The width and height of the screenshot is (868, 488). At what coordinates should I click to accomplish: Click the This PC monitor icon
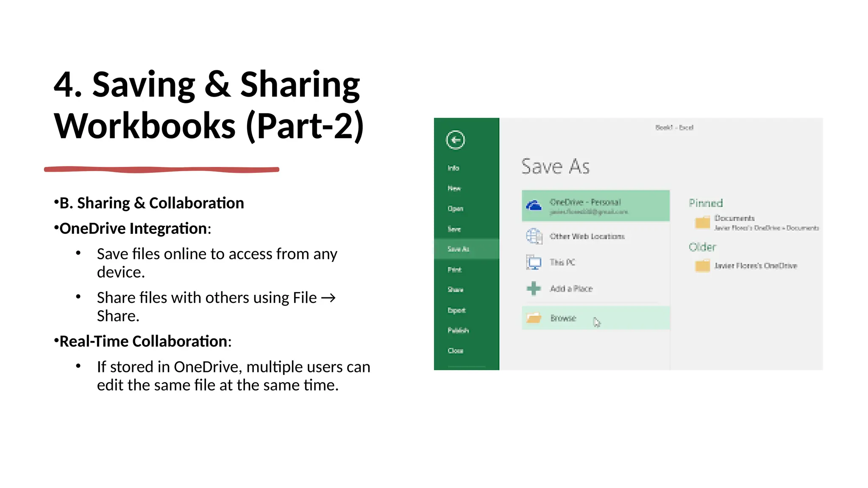coord(534,262)
